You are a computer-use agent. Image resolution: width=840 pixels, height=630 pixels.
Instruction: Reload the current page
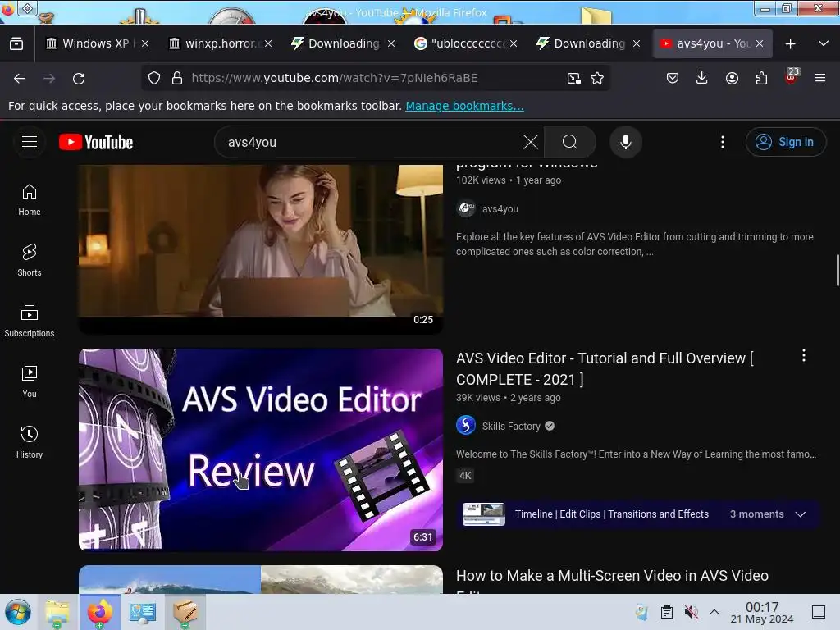[x=79, y=78]
